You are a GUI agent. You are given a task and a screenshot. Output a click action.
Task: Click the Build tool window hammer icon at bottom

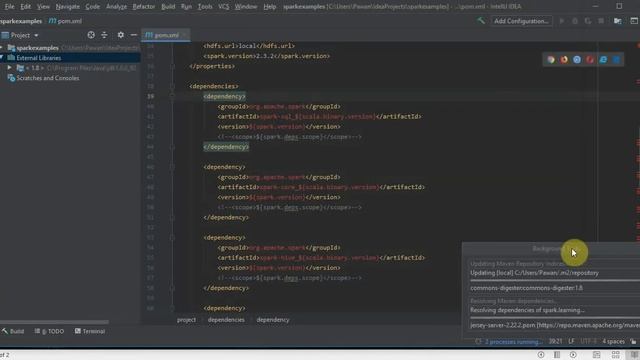click(5, 331)
